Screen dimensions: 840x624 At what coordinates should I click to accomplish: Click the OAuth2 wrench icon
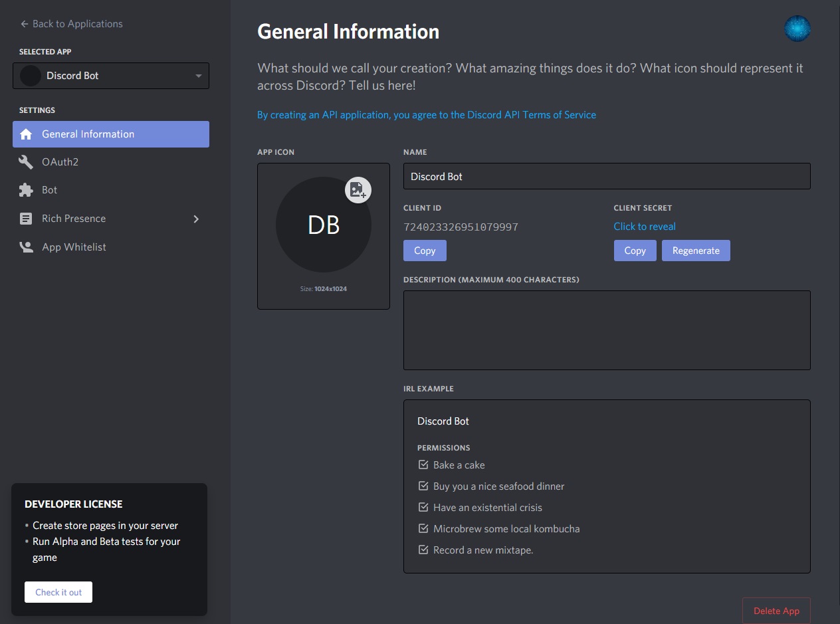coord(26,162)
